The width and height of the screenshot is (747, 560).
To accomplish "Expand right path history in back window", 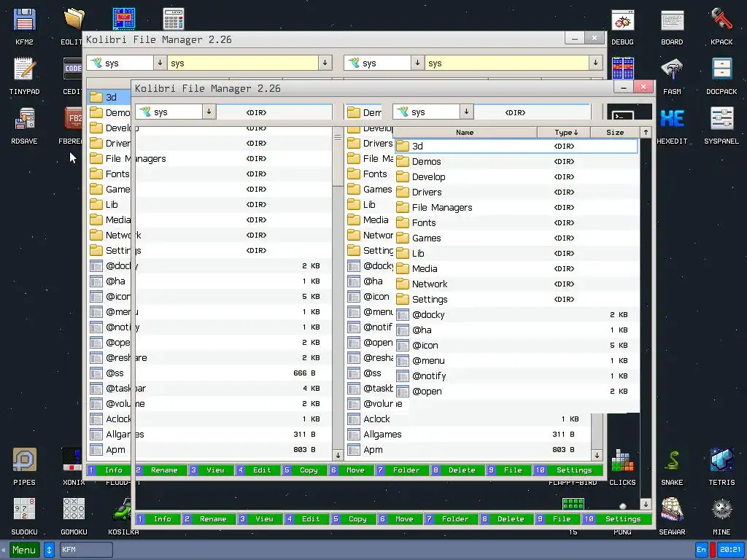I will pyautogui.click(x=595, y=63).
